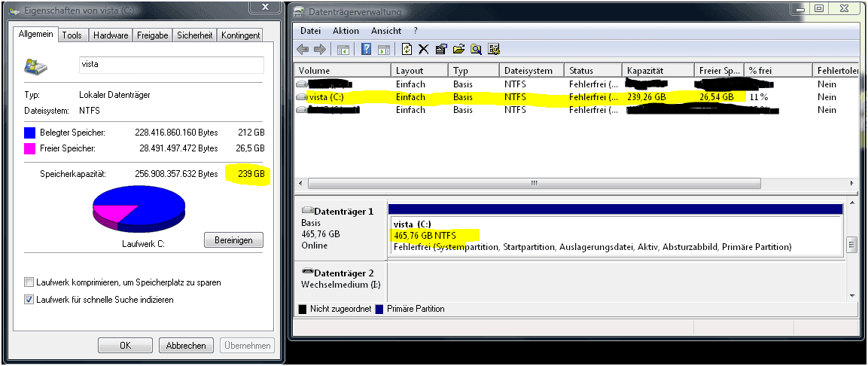
Task: Click the Datenträger 2 removable media icon
Action: 308,273
